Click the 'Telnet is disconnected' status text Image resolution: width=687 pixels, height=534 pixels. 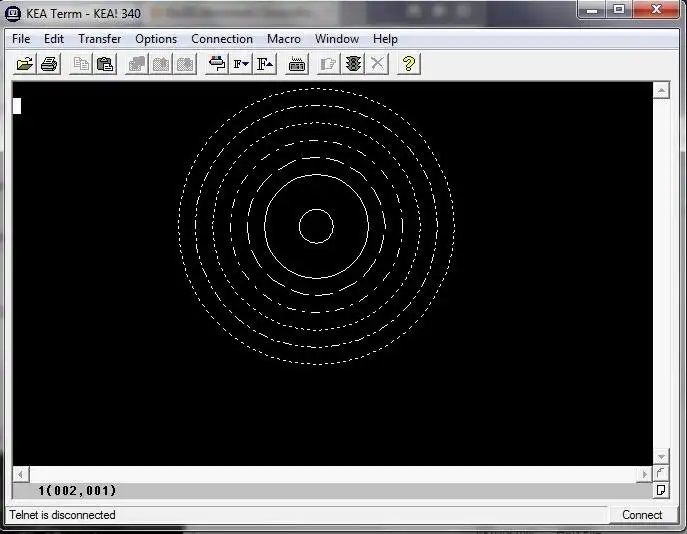(62, 515)
